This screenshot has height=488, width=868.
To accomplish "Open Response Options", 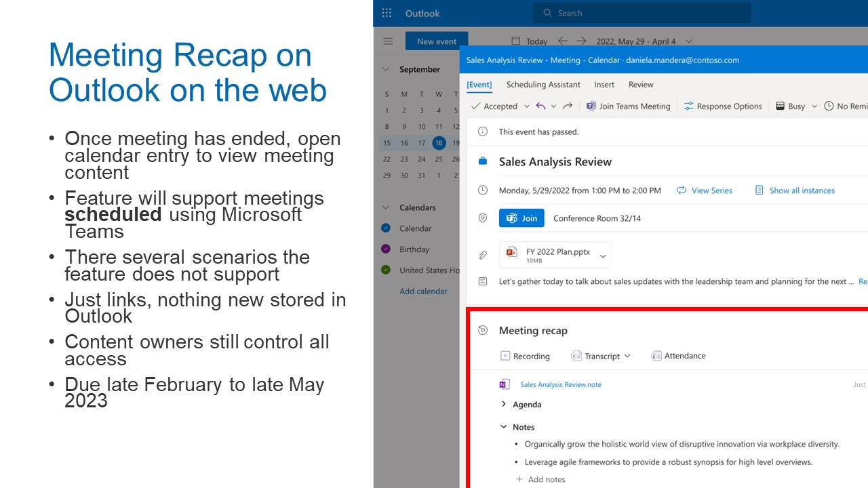I will click(723, 106).
